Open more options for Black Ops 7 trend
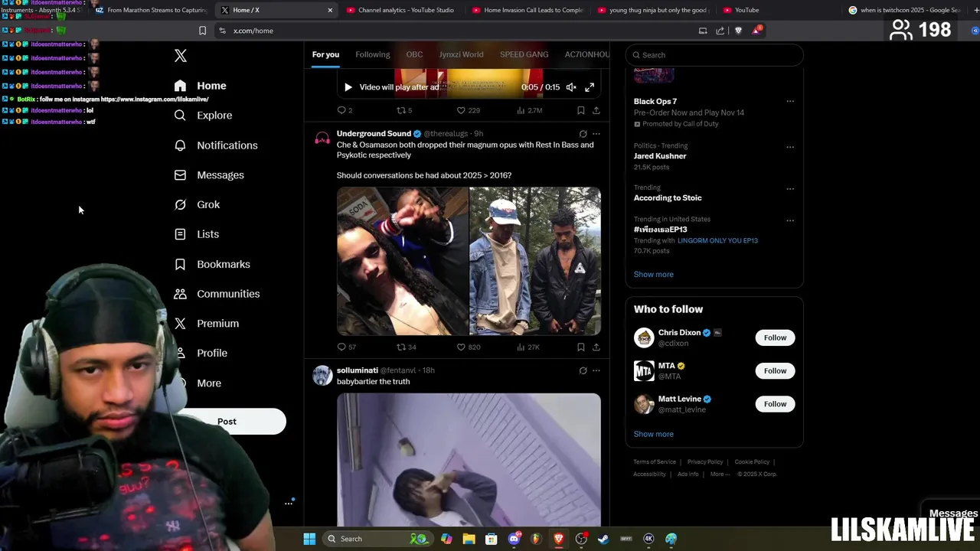 click(x=790, y=101)
